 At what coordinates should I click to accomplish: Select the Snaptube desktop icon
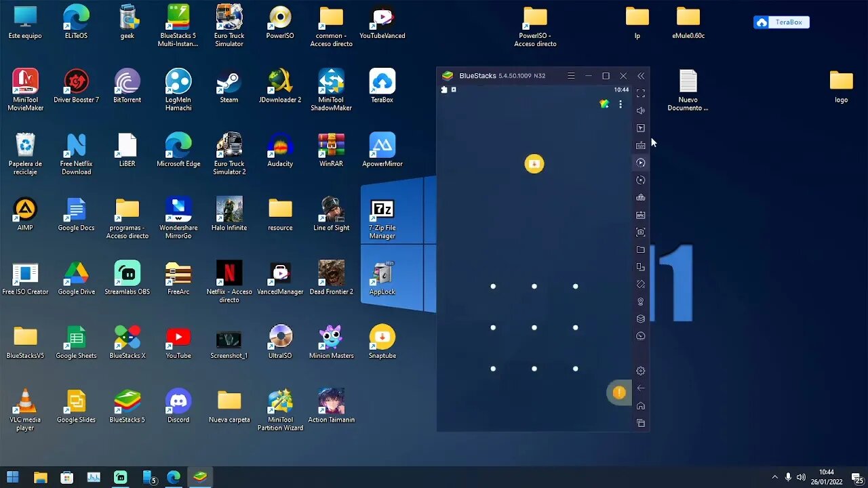point(382,342)
